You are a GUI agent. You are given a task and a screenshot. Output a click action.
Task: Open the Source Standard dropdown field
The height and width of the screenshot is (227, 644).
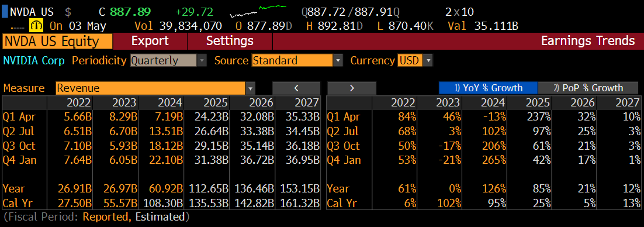tap(292, 61)
